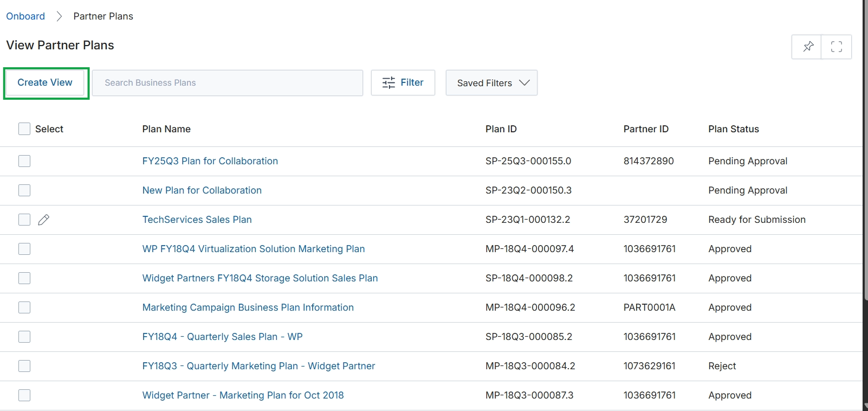Screen dimensions: 868x411
Task: Go to Onboard breadcrumb
Action: click(25, 16)
